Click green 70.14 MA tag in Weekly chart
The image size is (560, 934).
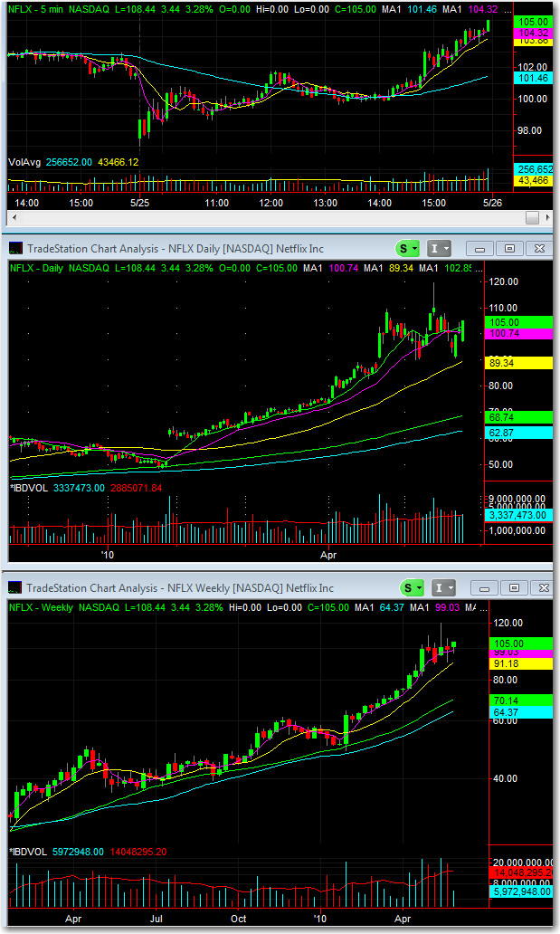[x=522, y=700]
